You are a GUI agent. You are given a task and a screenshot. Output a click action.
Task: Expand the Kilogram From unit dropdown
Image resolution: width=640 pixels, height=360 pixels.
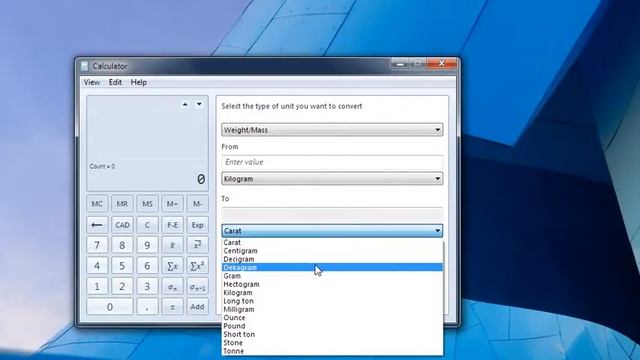click(x=332, y=179)
